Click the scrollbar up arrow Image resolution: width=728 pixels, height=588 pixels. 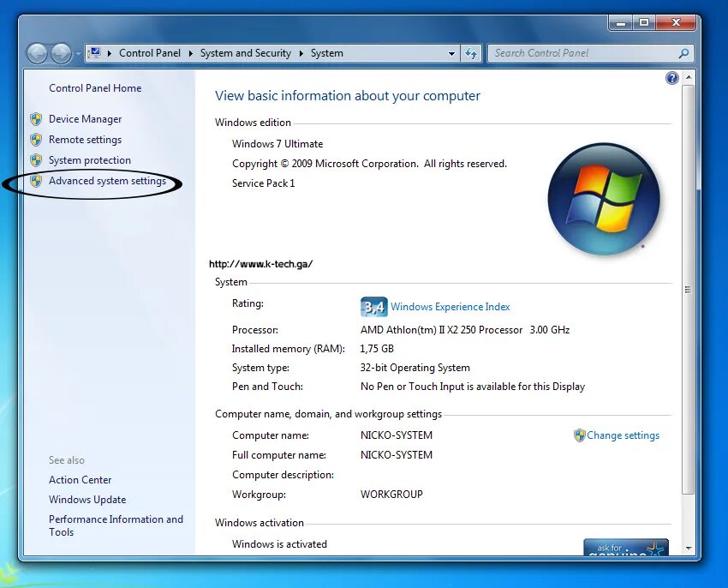(689, 77)
